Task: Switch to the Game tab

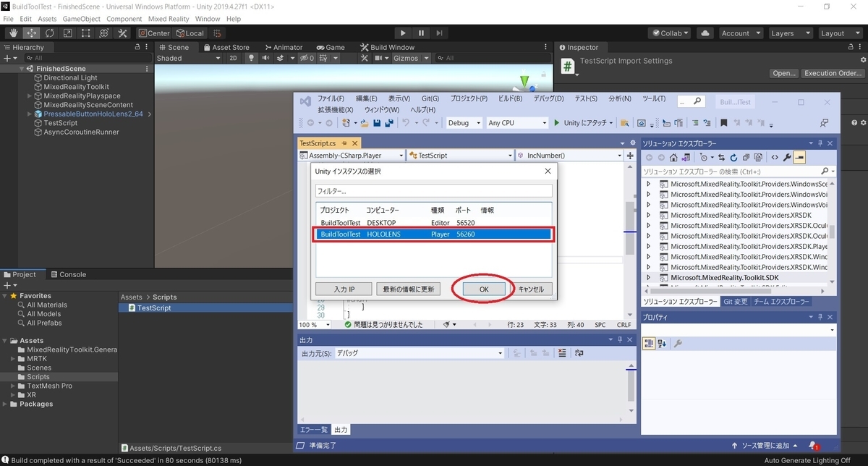Action: pos(329,47)
